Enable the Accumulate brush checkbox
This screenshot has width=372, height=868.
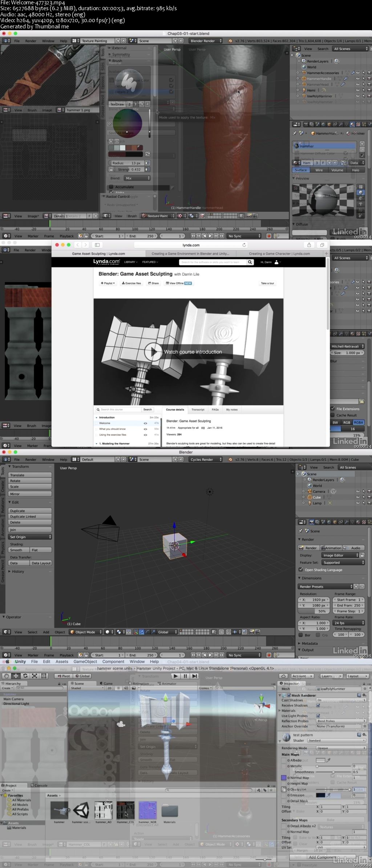(x=112, y=187)
